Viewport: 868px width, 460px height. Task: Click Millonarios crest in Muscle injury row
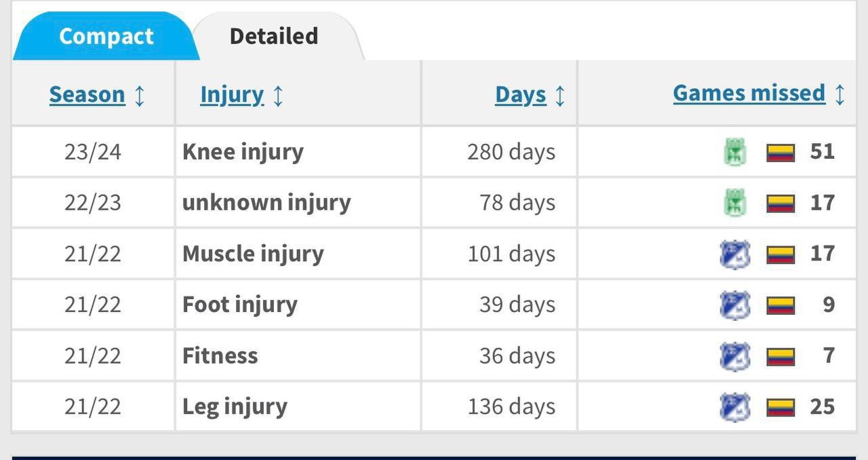coord(734,254)
